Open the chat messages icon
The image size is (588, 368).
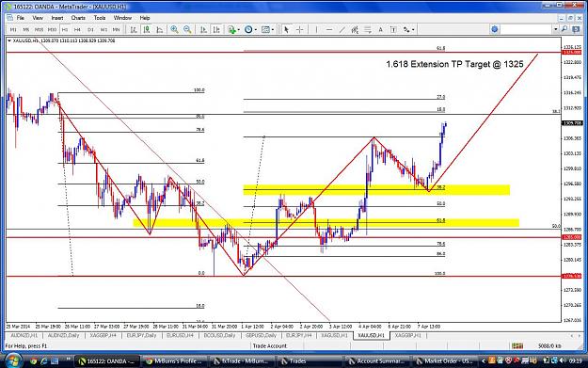tap(577, 29)
